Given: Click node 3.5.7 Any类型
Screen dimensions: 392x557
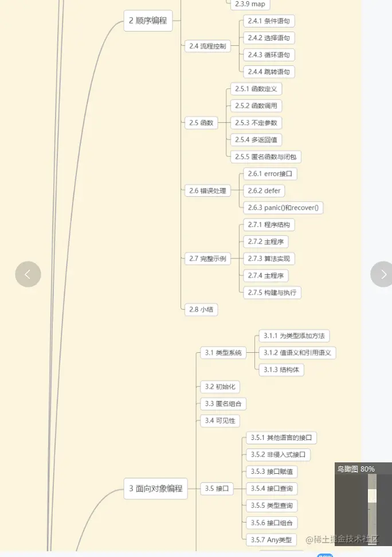Looking at the screenshot, I should tap(271, 540).
